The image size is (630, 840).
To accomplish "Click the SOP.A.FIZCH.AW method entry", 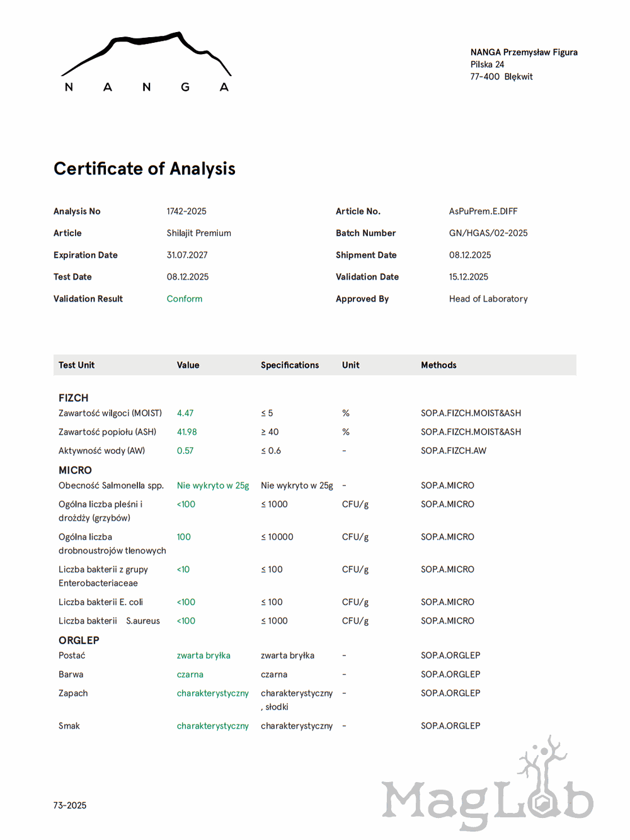I will pyautogui.click(x=454, y=451).
